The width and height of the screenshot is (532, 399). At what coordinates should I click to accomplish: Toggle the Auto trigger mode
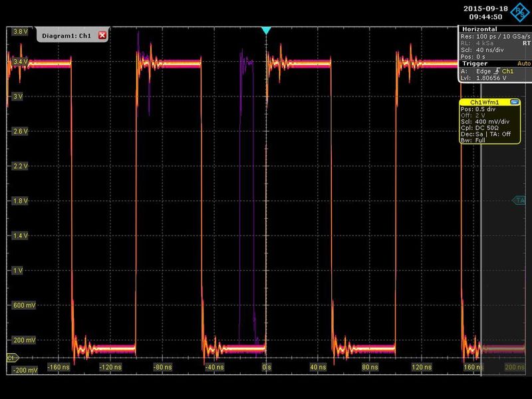click(525, 62)
